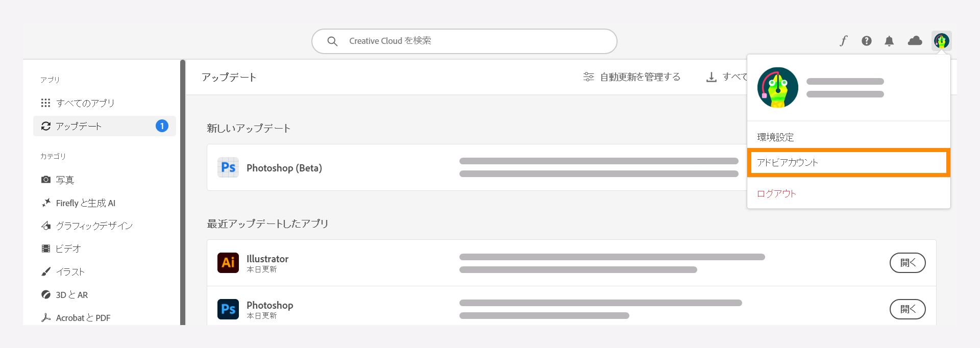Screen dimensions: 980x348
Task: Open the notifications bell icon
Action: tap(890, 41)
